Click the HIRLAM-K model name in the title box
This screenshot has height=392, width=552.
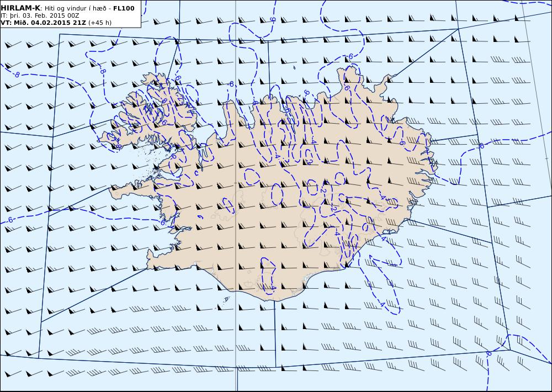point(20,8)
